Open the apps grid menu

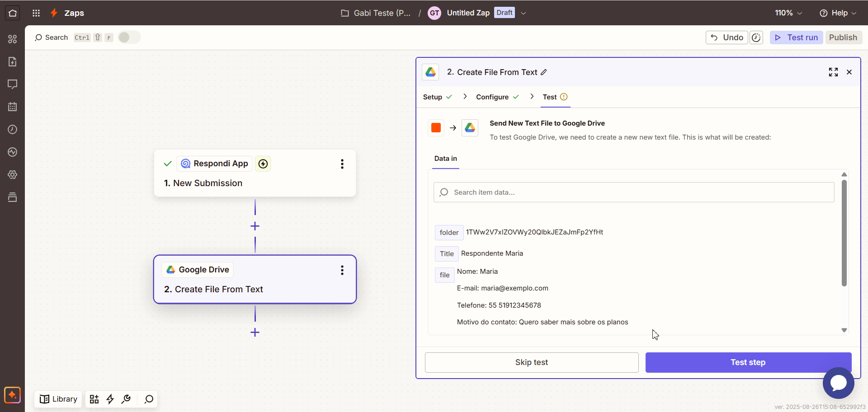(36, 13)
